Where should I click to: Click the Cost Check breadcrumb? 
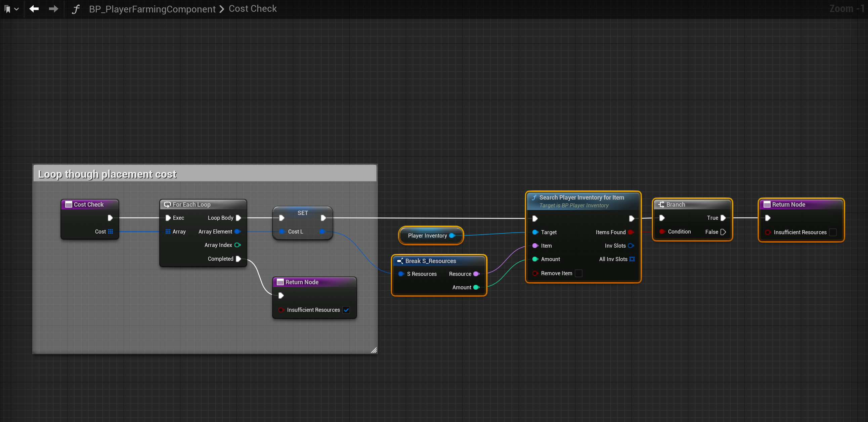(x=252, y=9)
